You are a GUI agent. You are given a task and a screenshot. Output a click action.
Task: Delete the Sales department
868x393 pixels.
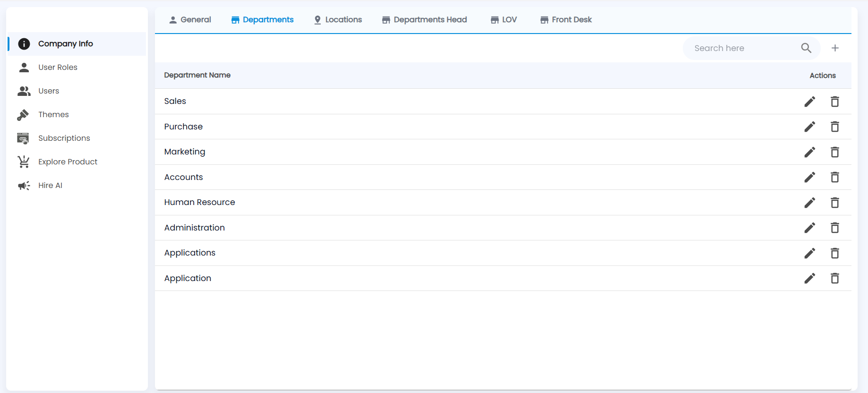(x=835, y=102)
